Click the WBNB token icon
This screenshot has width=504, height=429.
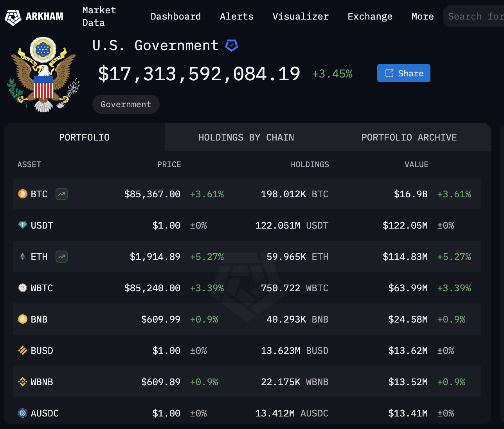click(23, 382)
